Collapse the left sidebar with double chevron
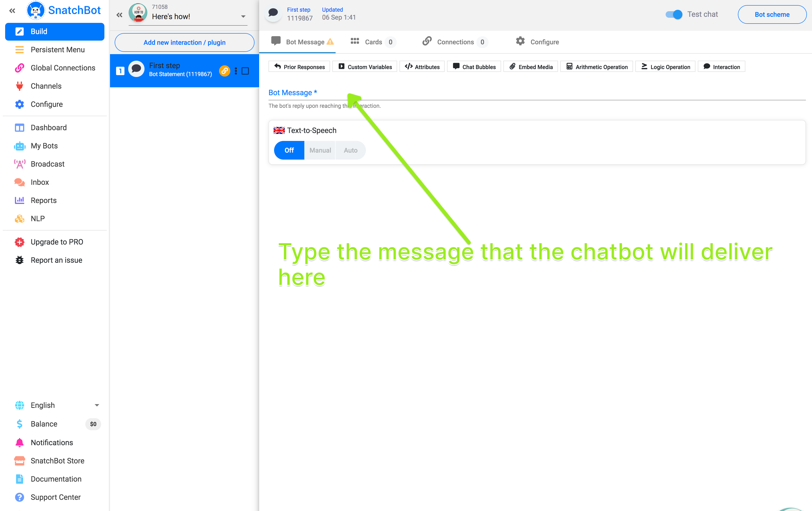The height and width of the screenshot is (511, 812). tap(12, 10)
